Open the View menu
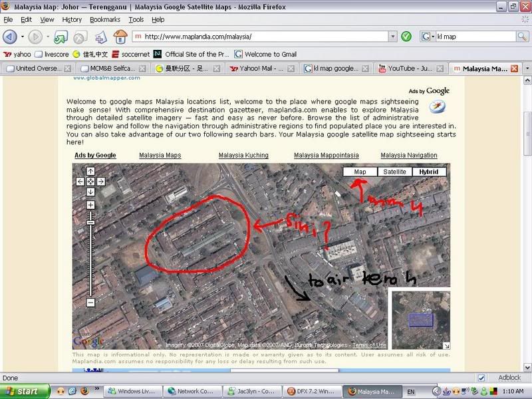The image size is (532, 399). pos(47,20)
